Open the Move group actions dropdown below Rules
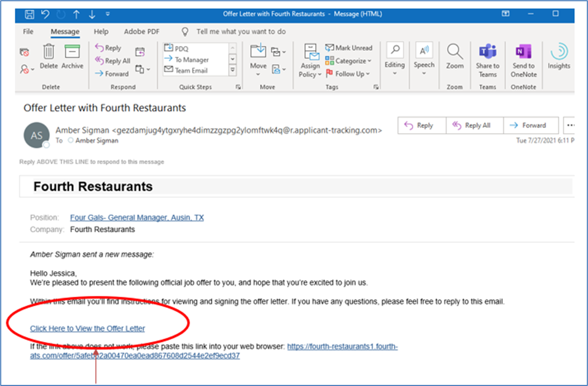588x386 pixels. click(279, 69)
